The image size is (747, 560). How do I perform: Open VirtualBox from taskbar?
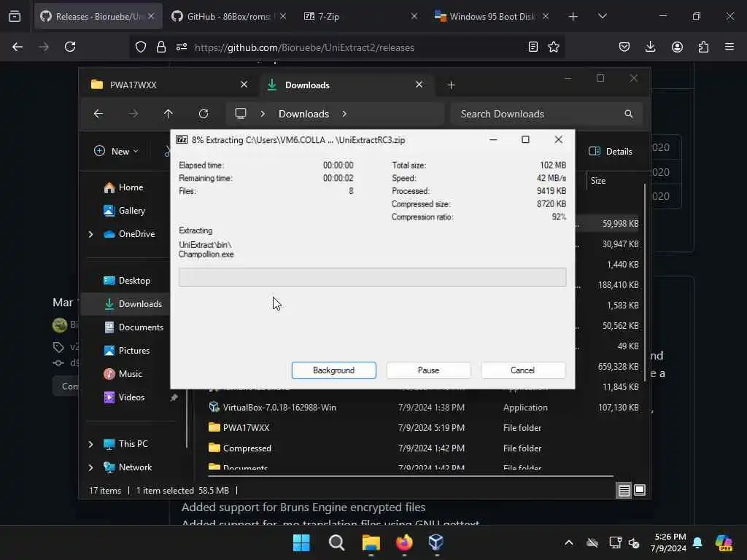[436, 542]
